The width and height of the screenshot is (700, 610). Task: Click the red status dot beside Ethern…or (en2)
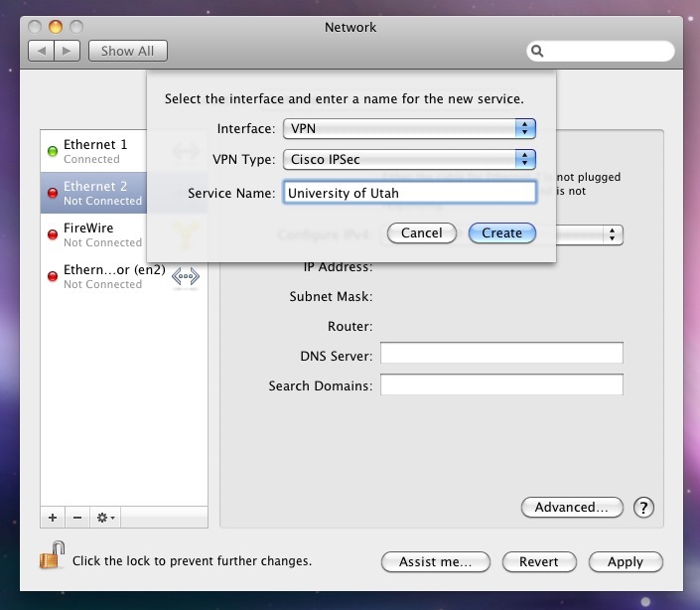[x=53, y=276]
